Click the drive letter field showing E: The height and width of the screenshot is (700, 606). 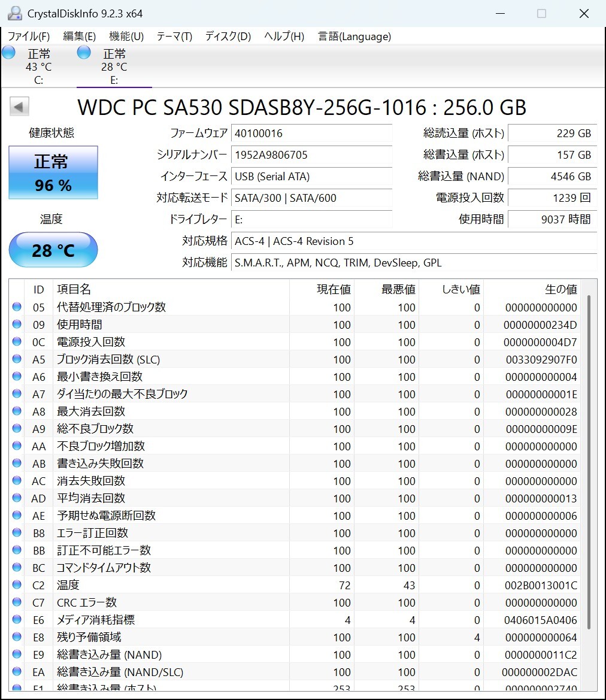coord(312,219)
